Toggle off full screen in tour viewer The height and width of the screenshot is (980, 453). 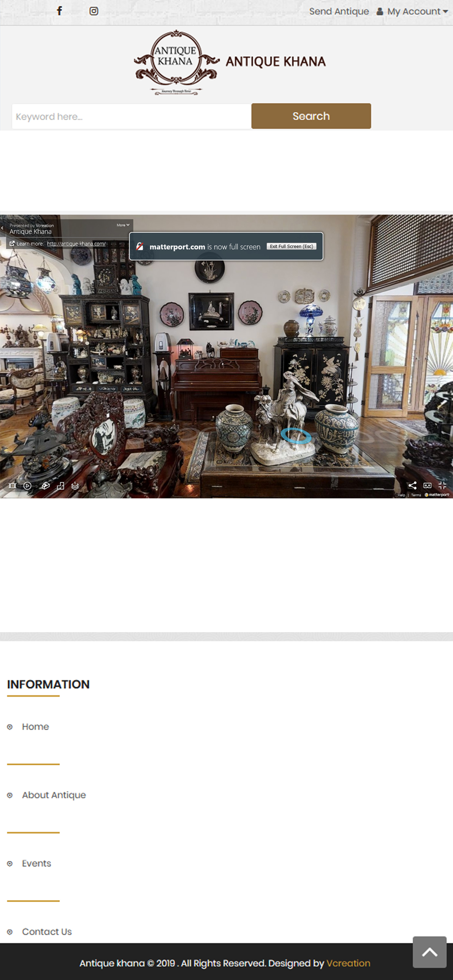pyautogui.click(x=442, y=485)
